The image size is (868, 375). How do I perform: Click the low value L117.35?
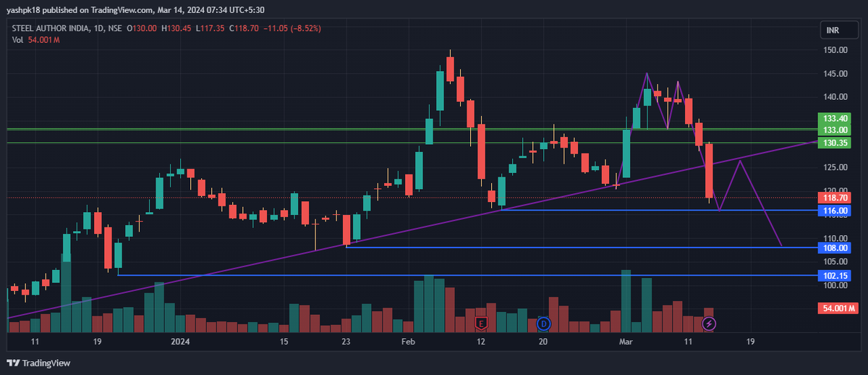(x=210, y=28)
